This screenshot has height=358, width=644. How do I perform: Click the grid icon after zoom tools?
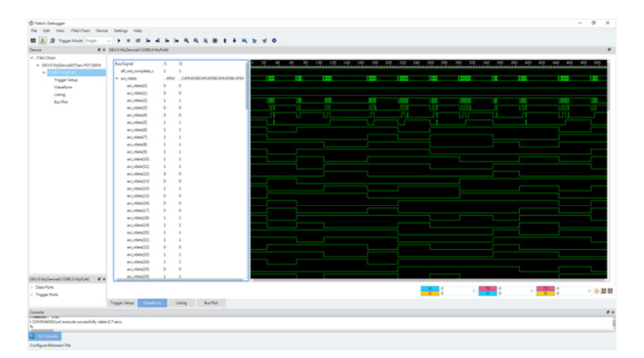coord(215,40)
